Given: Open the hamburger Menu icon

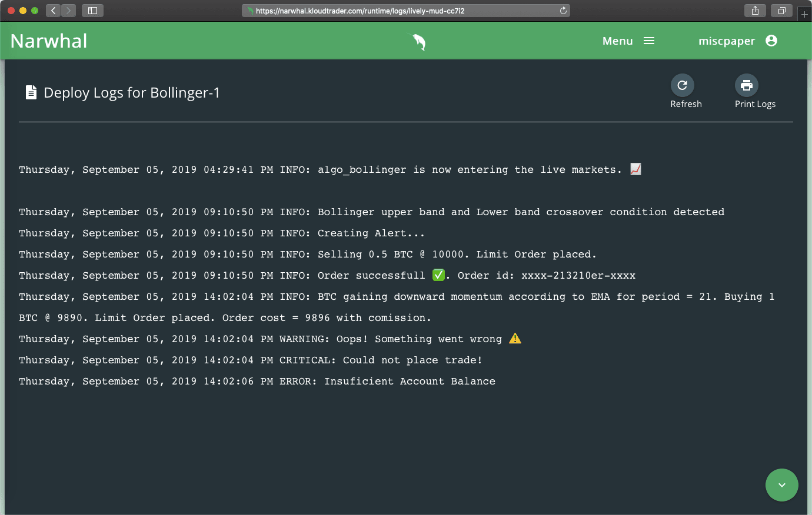Looking at the screenshot, I should [x=649, y=41].
